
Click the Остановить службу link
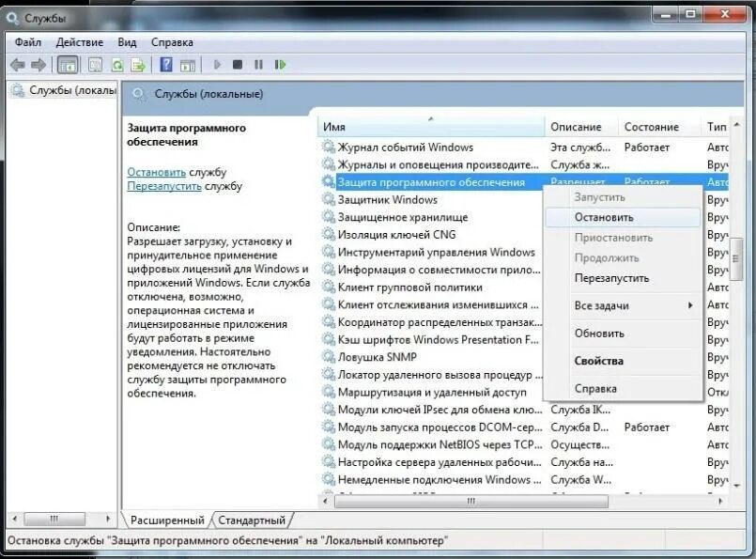[156, 172]
